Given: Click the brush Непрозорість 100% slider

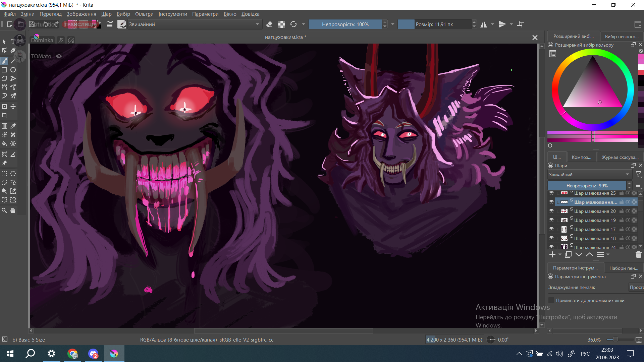Looking at the screenshot, I should click(345, 24).
